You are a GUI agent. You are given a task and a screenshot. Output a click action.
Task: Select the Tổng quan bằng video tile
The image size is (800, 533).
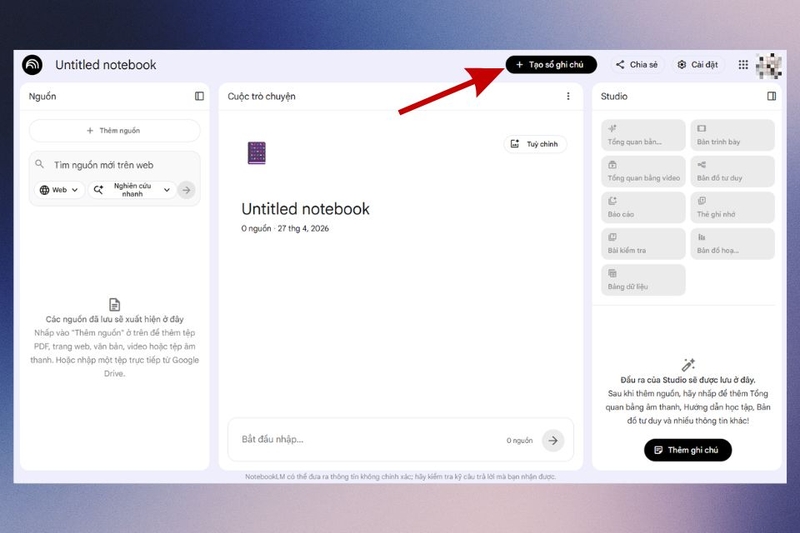tap(643, 171)
